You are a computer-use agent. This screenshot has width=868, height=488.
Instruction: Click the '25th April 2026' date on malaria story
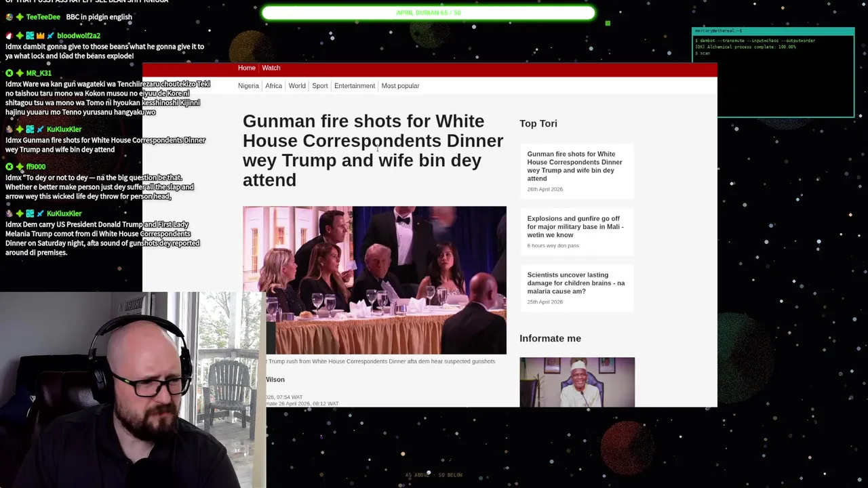545,302
